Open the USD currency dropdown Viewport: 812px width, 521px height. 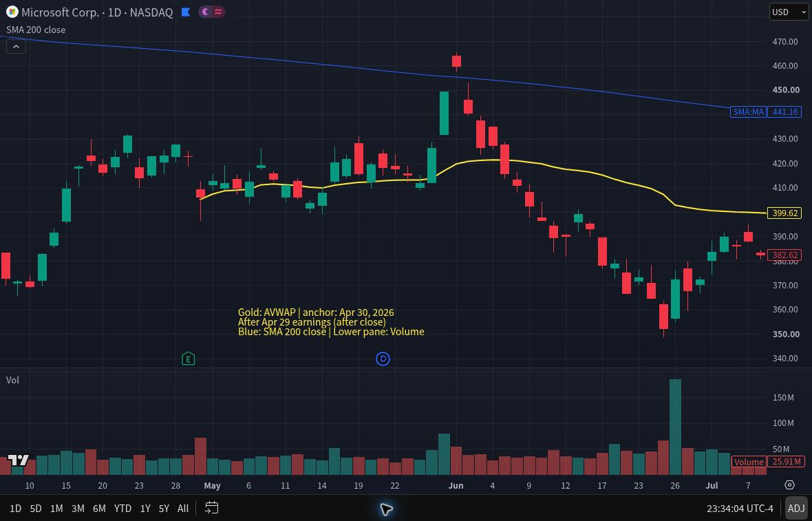point(789,12)
